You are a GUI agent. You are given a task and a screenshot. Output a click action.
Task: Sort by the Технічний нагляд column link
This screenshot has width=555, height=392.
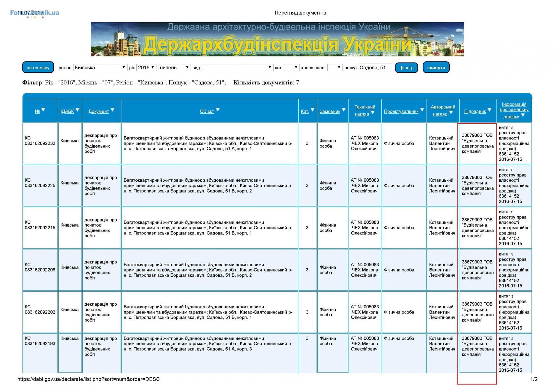tap(364, 110)
